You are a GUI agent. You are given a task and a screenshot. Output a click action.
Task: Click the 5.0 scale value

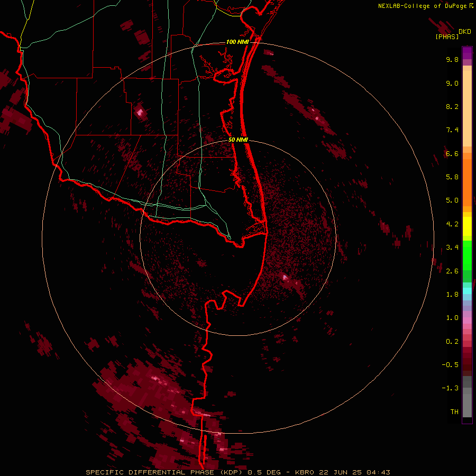(452, 200)
